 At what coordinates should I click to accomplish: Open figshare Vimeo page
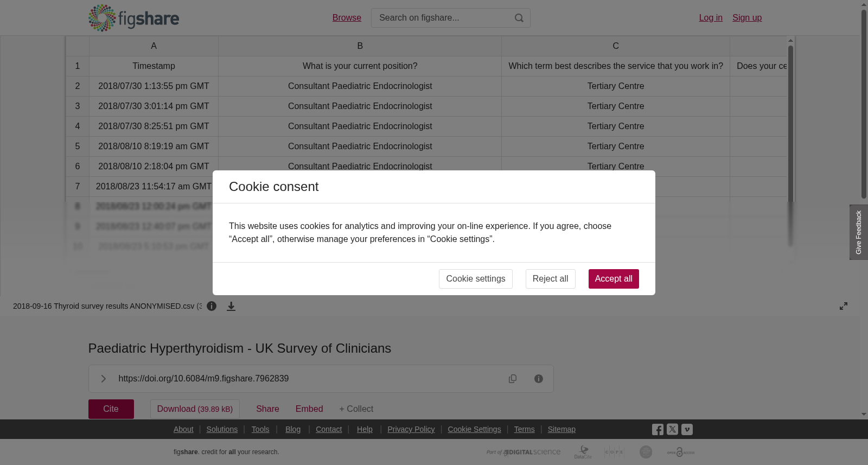[x=687, y=429]
